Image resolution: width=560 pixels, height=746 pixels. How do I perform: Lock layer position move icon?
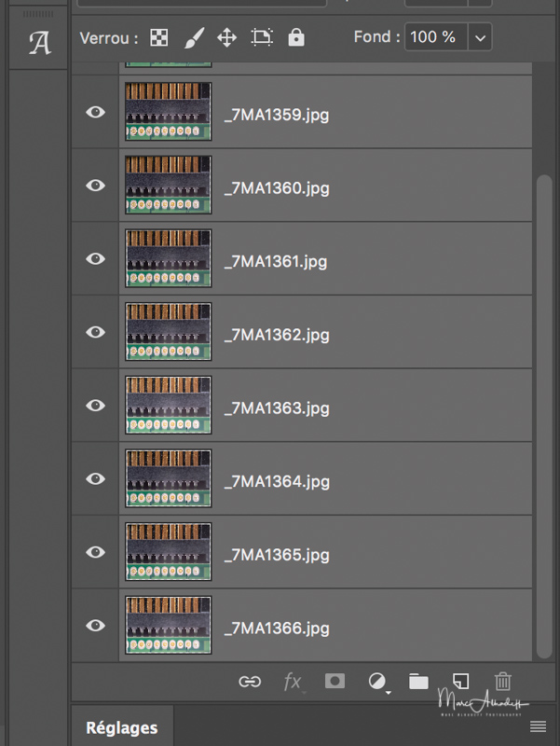click(226, 38)
